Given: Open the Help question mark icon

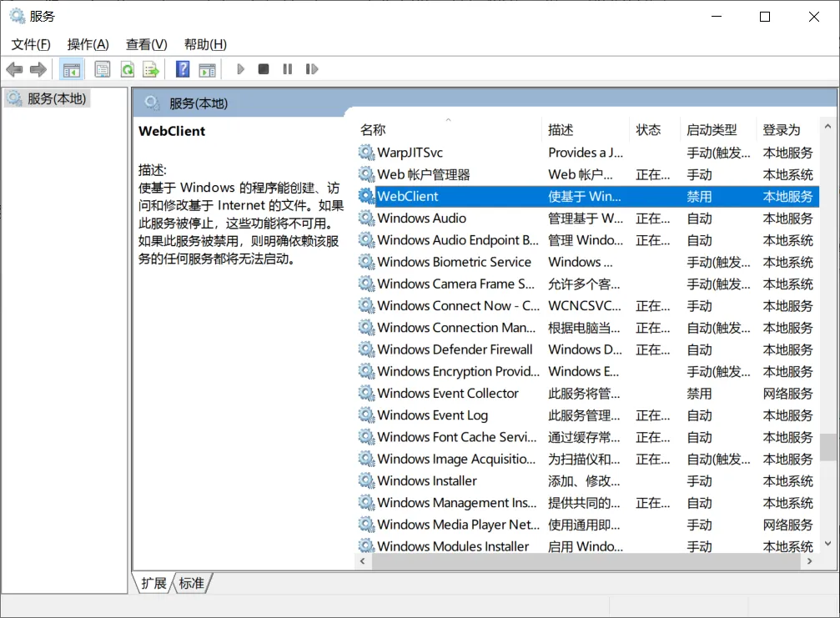Looking at the screenshot, I should pos(183,69).
